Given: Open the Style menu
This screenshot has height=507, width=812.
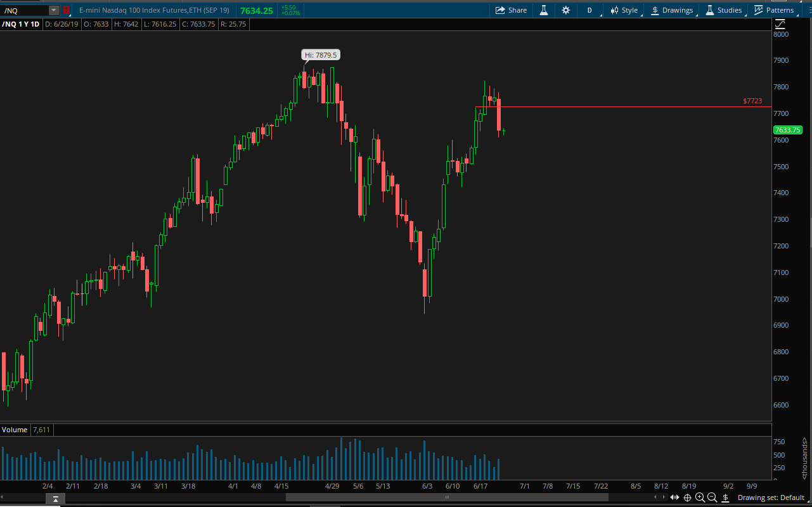Looking at the screenshot, I should pyautogui.click(x=624, y=10).
